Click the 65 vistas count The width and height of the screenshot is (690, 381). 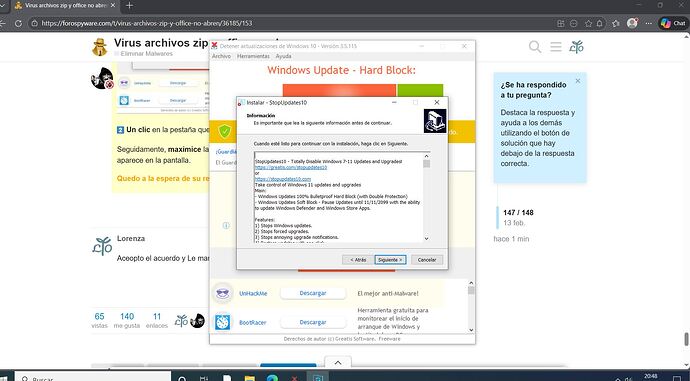99,320
